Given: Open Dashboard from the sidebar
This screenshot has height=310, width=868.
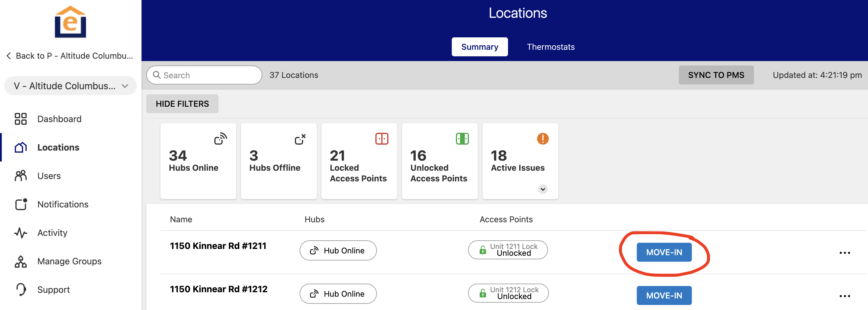Looking at the screenshot, I should point(59,119).
